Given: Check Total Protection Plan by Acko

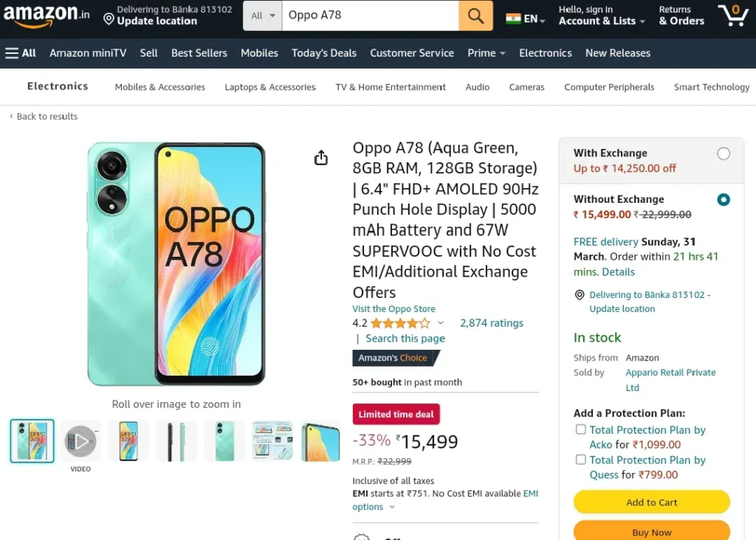Looking at the screenshot, I should pyautogui.click(x=580, y=429).
